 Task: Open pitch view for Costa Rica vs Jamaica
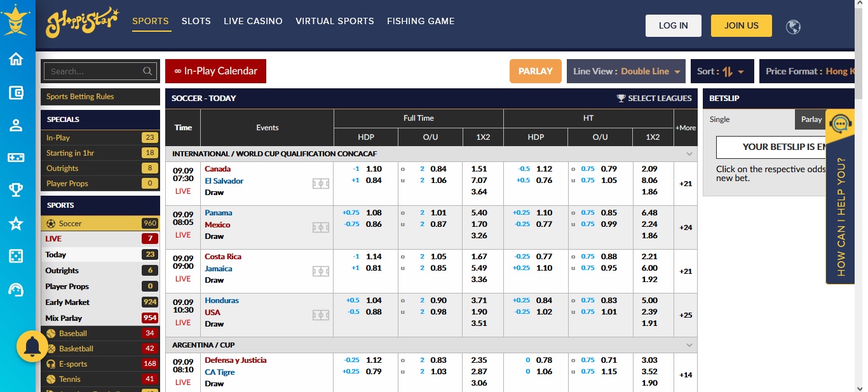pos(321,271)
